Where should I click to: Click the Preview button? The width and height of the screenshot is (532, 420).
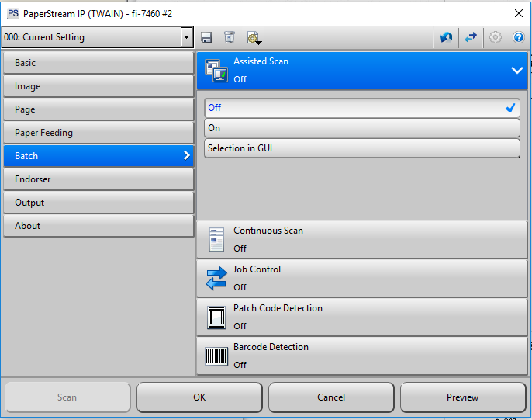tap(462, 397)
